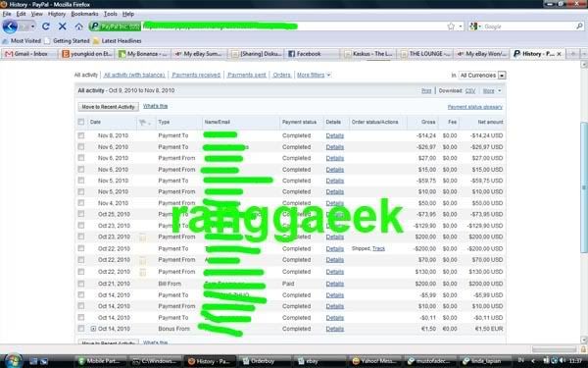
Task: Close the History PayPal tab
Action: pyautogui.click(x=559, y=54)
